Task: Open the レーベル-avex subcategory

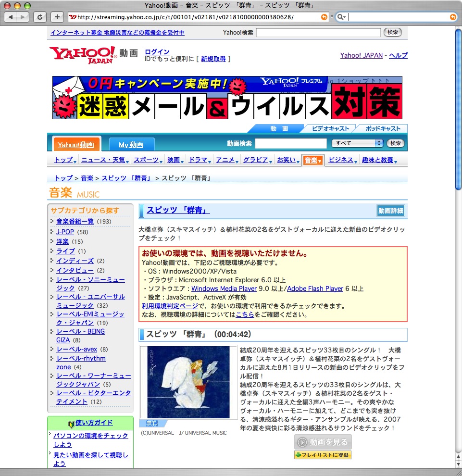Action: 77,350
